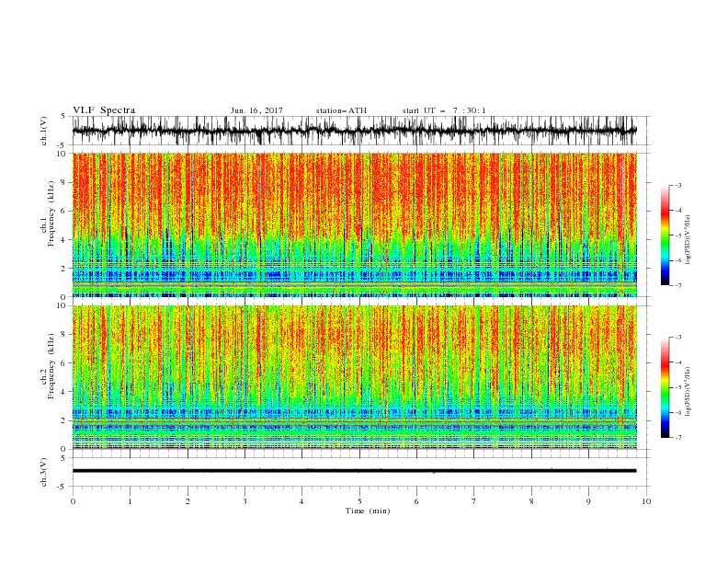Click time axis tick label "9"
Viewport: 728px width, 563px height.
(588, 501)
